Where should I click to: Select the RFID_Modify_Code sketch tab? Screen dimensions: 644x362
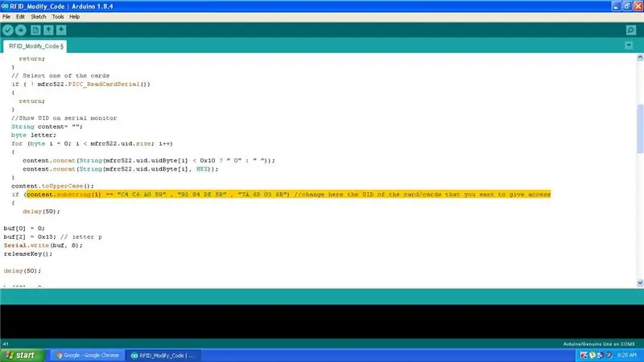(35, 47)
